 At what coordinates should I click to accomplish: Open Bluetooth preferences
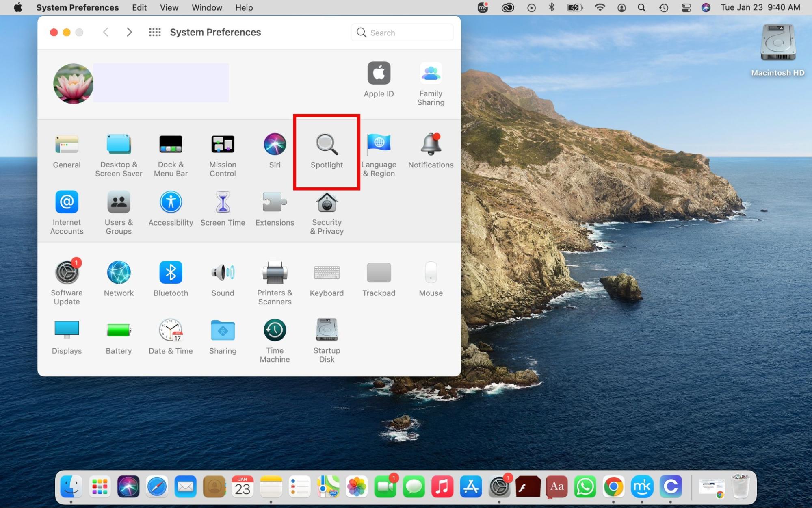pos(171,280)
